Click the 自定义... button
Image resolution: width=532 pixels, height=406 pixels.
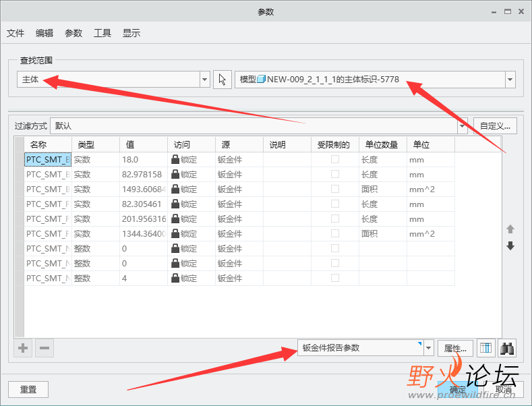click(x=495, y=126)
